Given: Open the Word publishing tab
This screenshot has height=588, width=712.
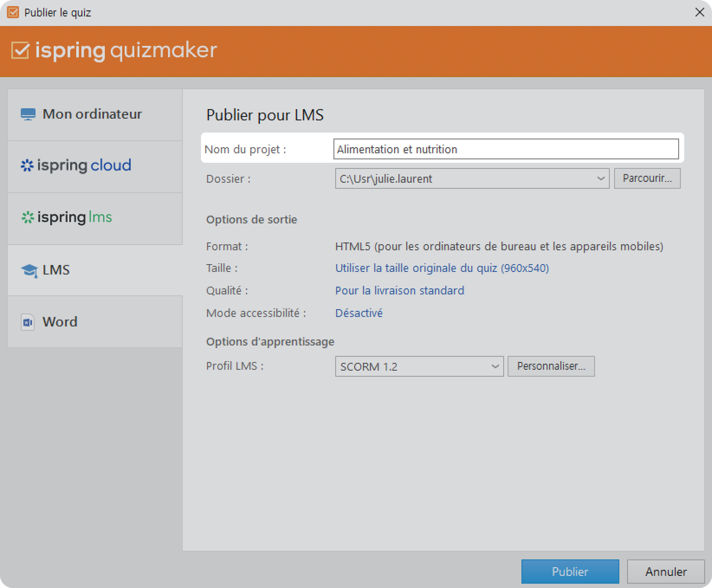Looking at the screenshot, I should (x=94, y=322).
